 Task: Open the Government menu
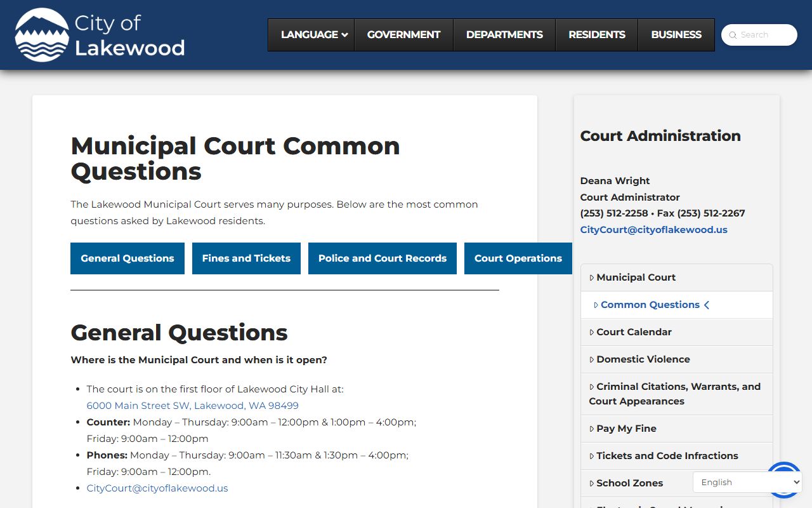tap(403, 35)
